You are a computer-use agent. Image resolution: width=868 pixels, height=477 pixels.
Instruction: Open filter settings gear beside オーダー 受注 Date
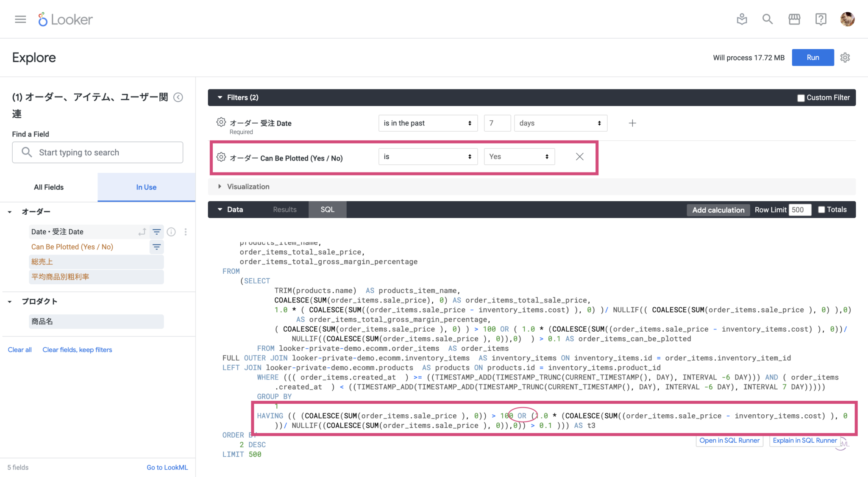click(x=221, y=122)
